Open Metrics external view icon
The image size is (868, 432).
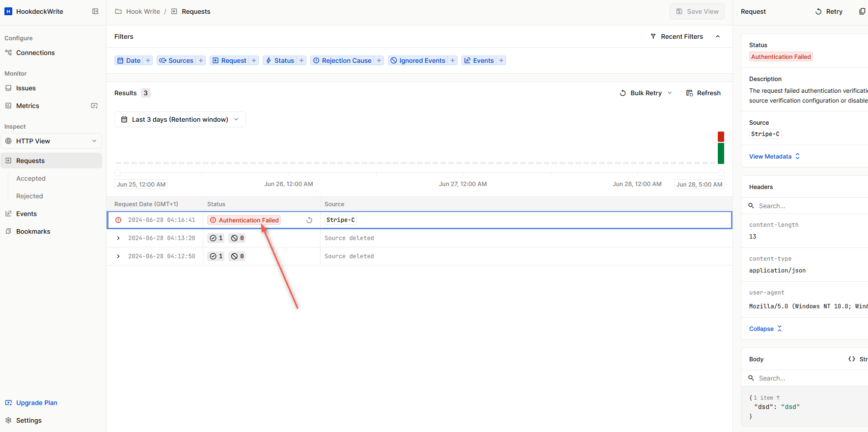(x=94, y=106)
